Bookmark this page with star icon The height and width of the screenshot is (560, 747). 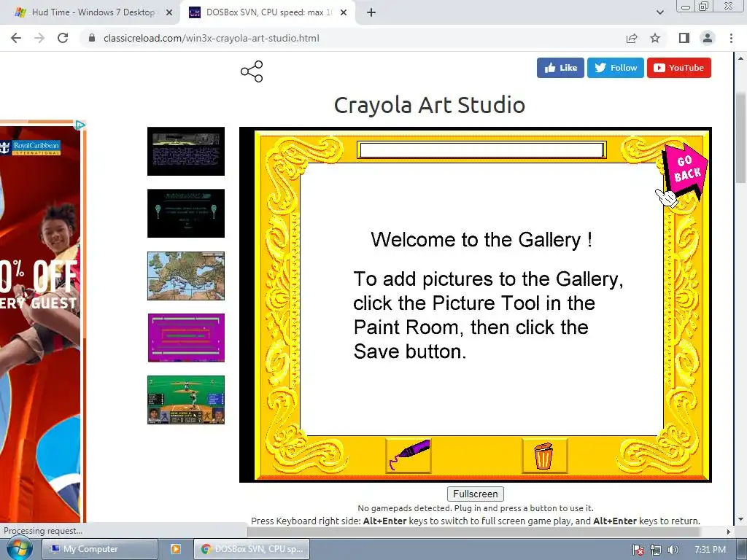click(655, 38)
